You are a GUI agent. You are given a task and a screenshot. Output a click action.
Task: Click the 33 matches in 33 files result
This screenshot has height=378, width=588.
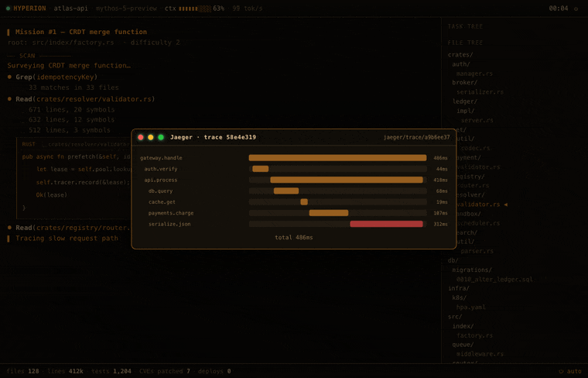point(73,88)
